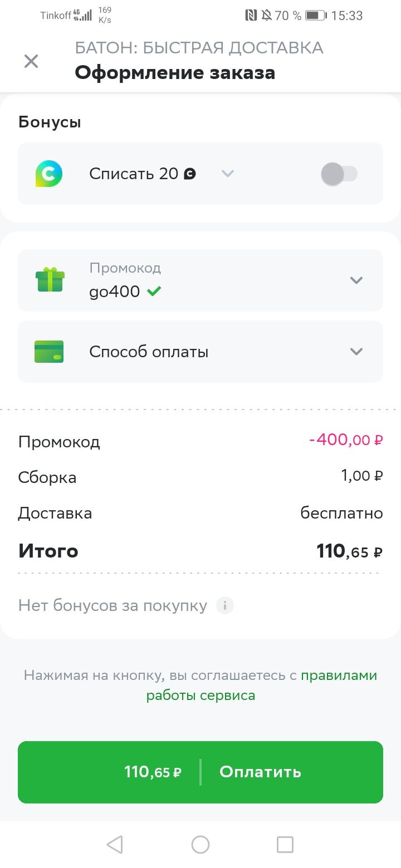Tap the bonus coin icon after 20
This screenshot has width=401, height=868.
(190, 174)
